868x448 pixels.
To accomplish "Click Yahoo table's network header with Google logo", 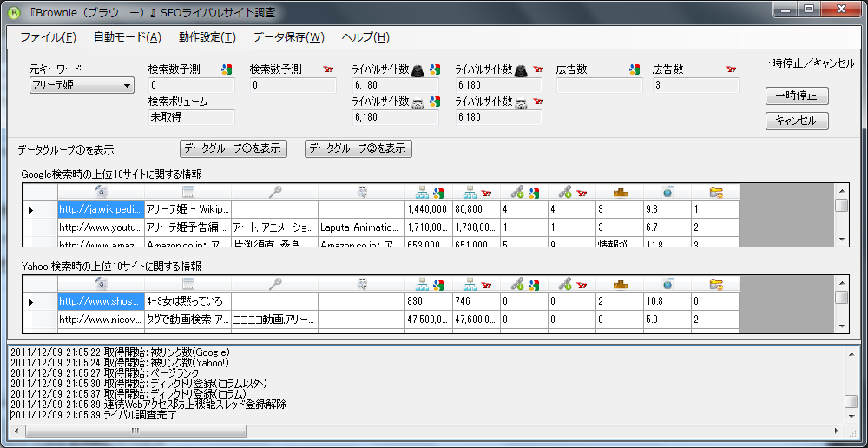I will pos(429,283).
